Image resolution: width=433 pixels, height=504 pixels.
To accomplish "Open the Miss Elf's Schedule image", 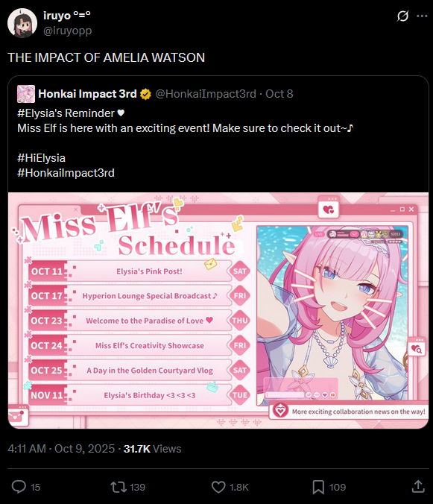I will [x=218, y=310].
